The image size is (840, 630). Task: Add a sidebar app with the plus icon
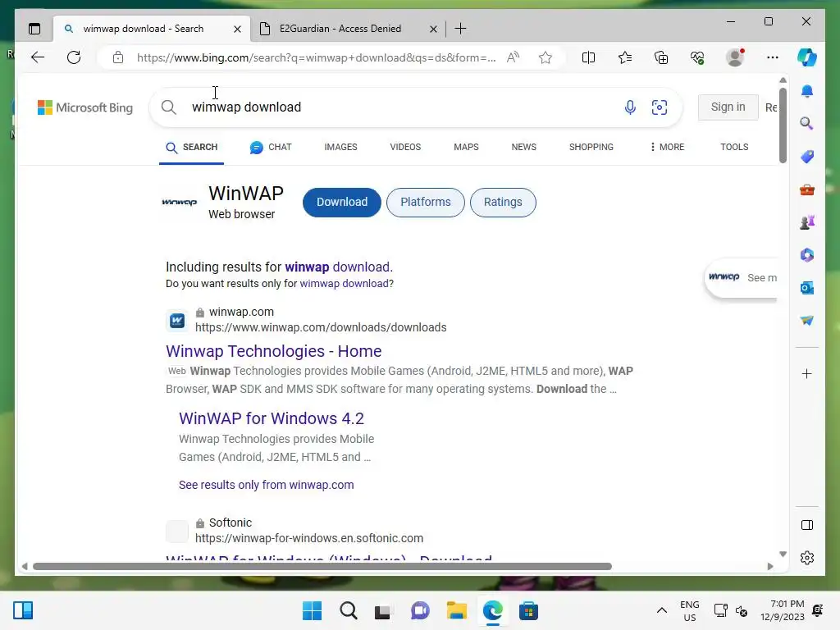(807, 373)
